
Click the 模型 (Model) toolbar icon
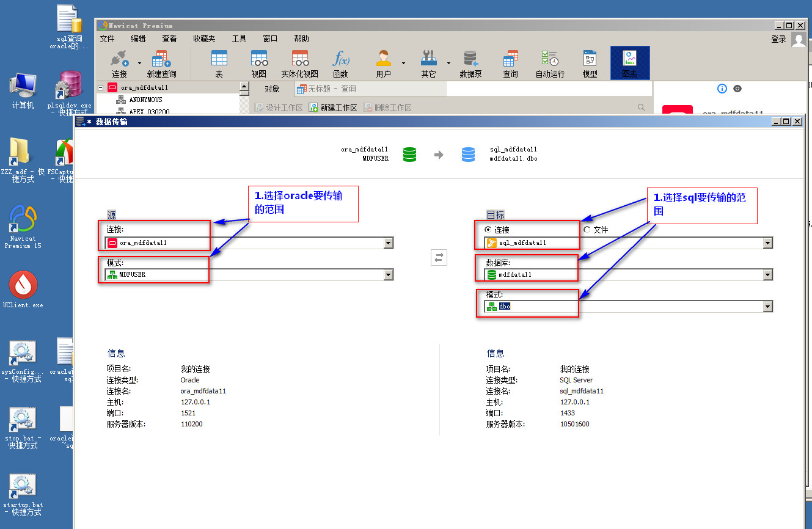tap(590, 63)
